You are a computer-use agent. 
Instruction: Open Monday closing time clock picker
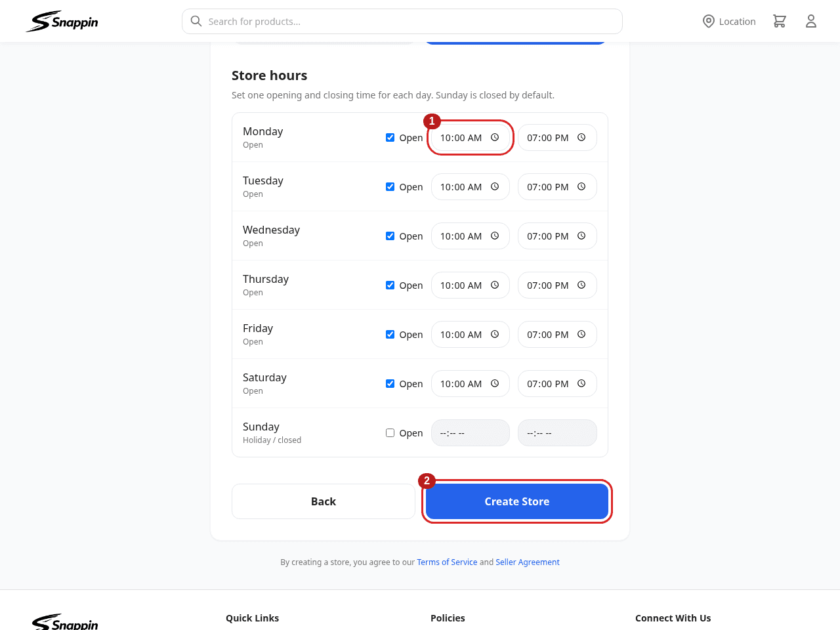coord(581,137)
